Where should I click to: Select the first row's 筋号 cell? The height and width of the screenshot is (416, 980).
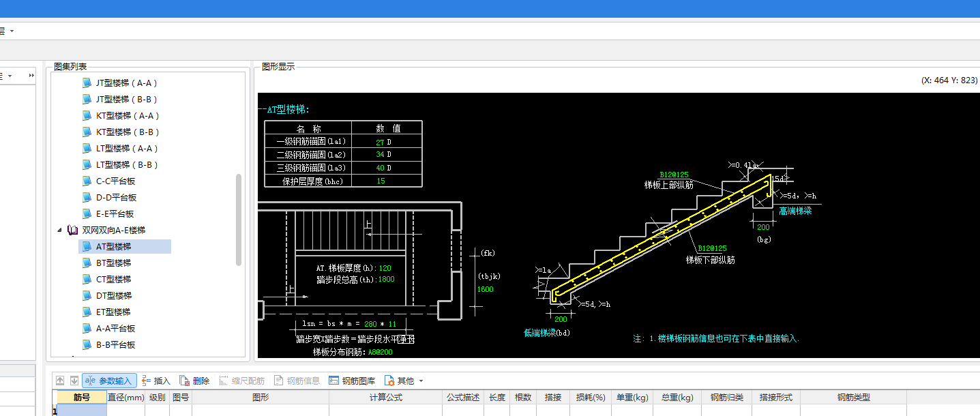(81, 411)
